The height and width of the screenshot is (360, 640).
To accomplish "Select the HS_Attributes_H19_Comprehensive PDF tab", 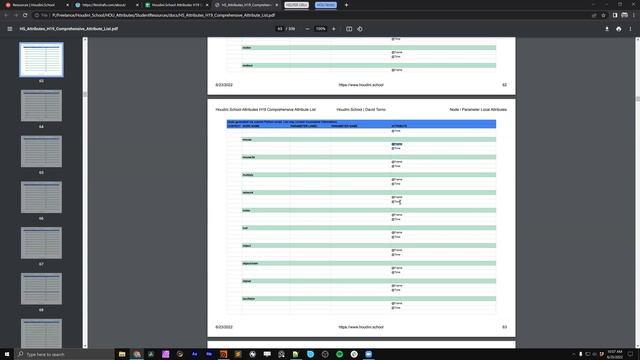I will [246, 5].
